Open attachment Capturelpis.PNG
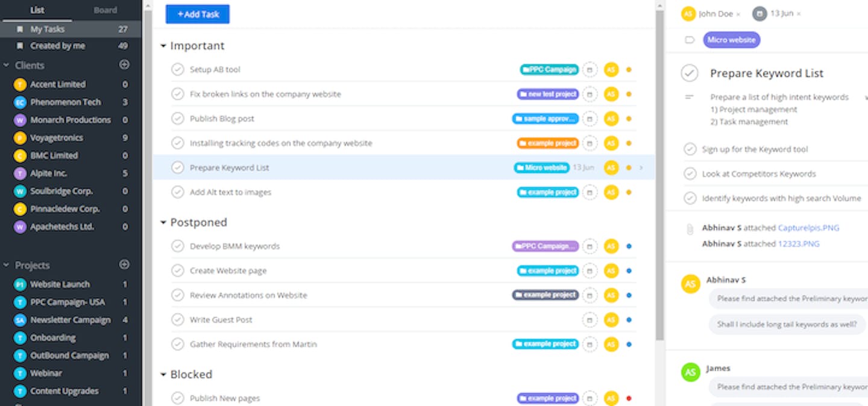This screenshot has width=868, height=406. tap(808, 228)
